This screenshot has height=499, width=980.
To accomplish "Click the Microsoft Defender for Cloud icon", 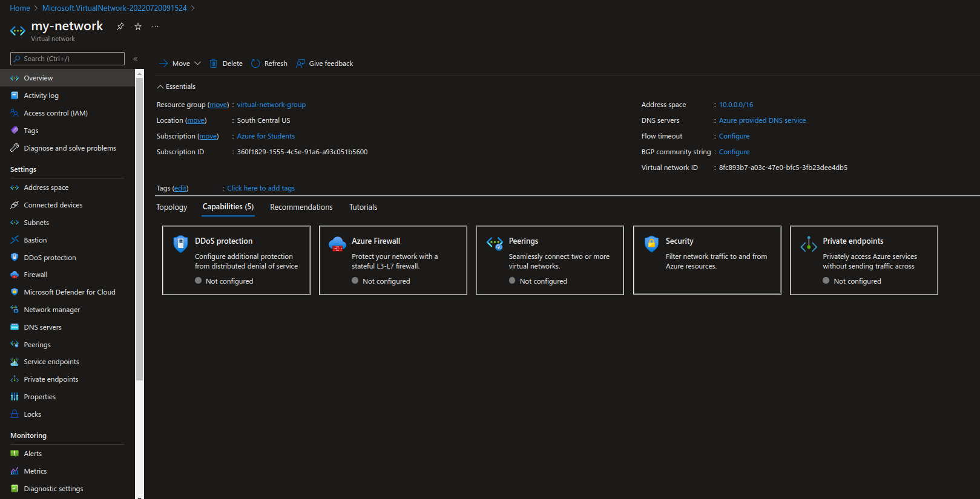I will pyautogui.click(x=15, y=292).
